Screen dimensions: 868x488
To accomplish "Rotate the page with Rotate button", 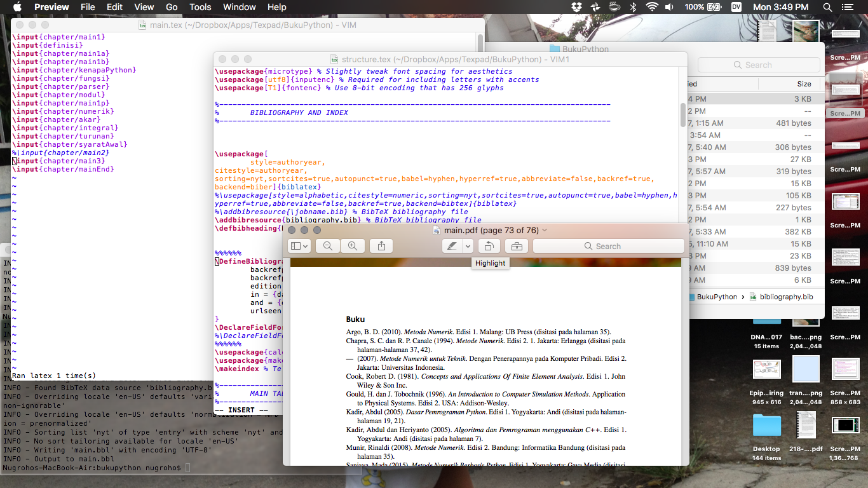I will coord(489,246).
